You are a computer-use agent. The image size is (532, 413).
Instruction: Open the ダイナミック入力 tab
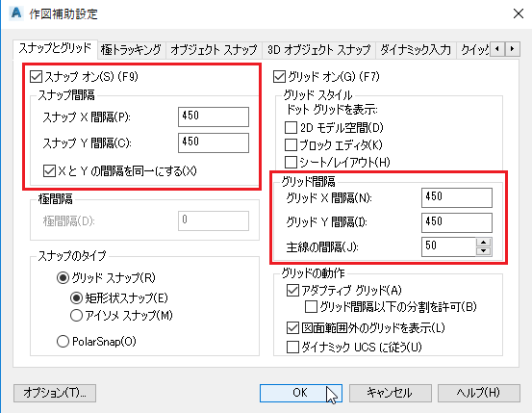point(416,50)
